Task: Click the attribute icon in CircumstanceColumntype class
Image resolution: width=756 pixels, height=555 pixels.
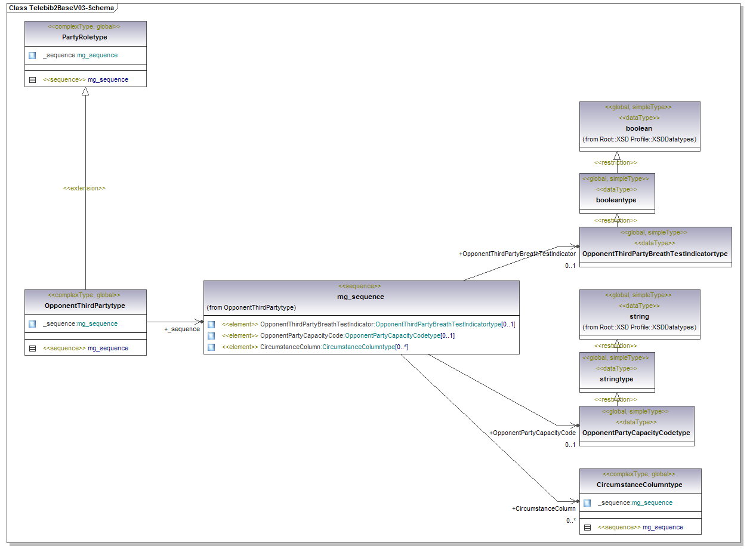Action: click(587, 502)
